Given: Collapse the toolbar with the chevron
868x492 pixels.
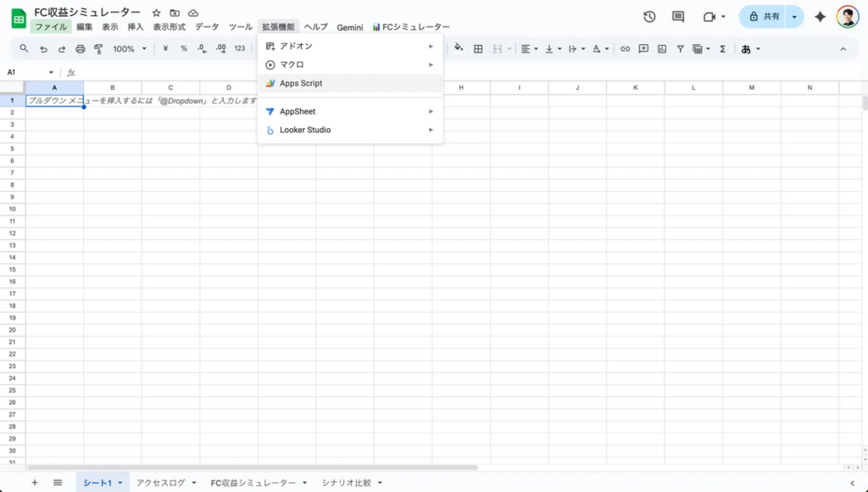Looking at the screenshot, I should (843, 49).
